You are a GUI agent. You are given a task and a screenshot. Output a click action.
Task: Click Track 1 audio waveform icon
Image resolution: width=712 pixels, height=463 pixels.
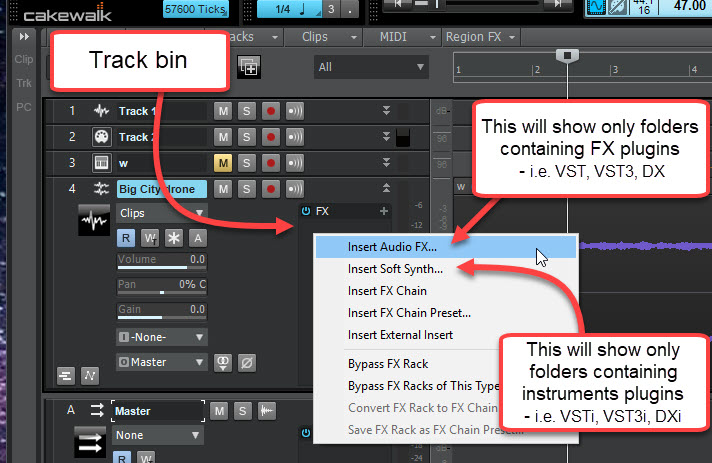pyautogui.click(x=101, y=111)
